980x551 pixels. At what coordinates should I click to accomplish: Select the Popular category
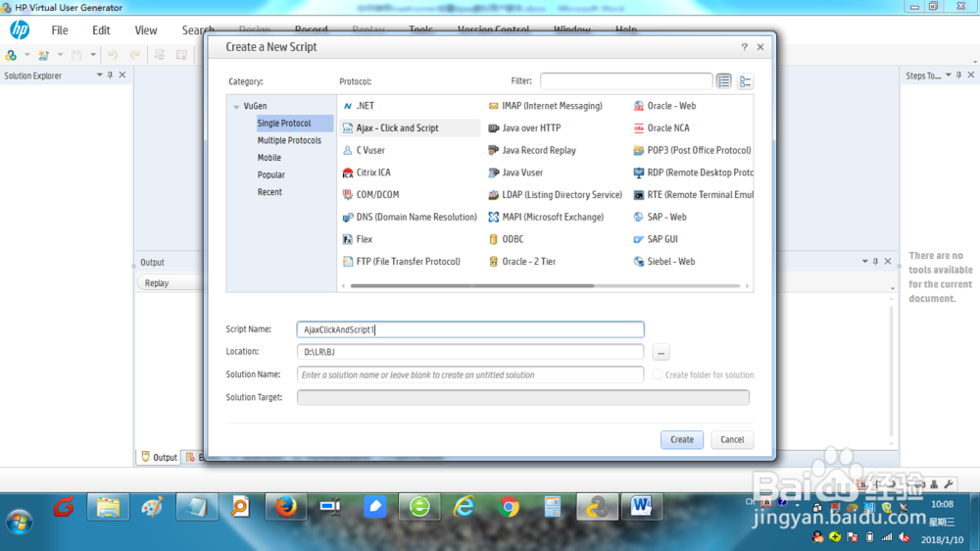270,175
